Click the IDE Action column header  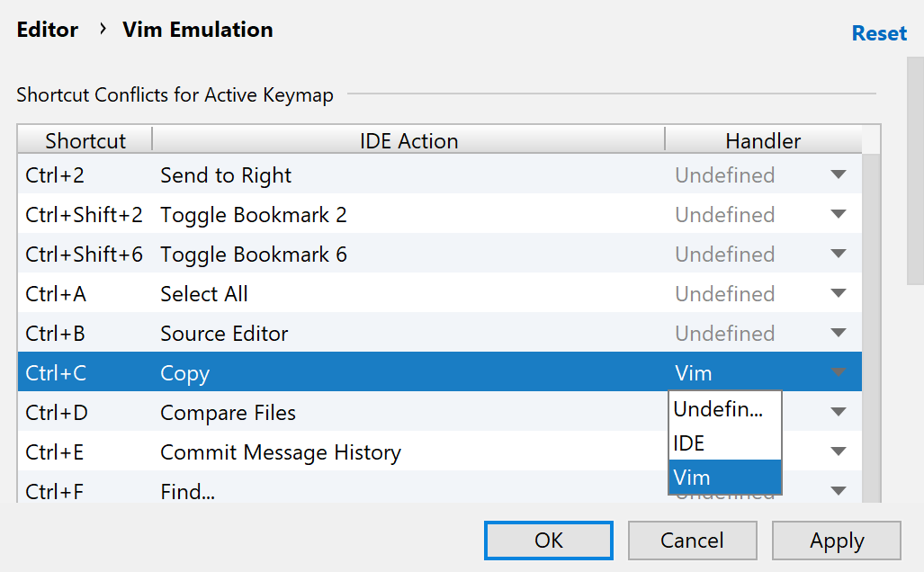(408, 141)
